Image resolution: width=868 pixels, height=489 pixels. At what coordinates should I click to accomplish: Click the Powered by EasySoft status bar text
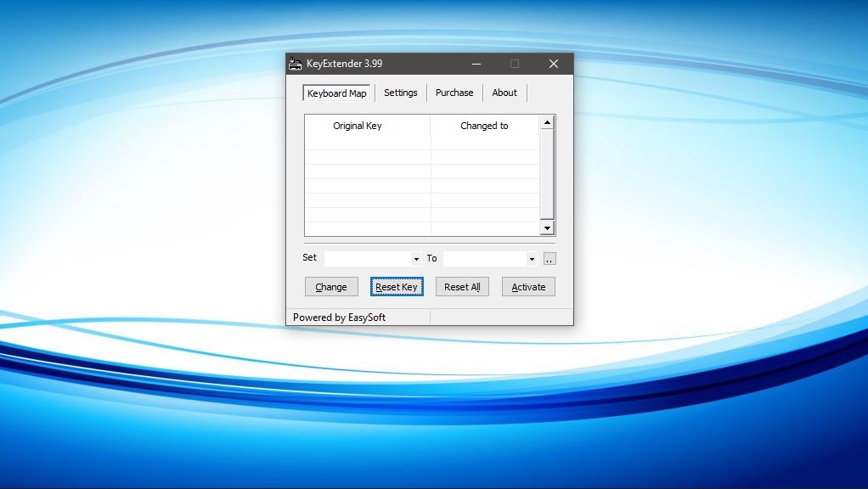(x=340, y=317)
